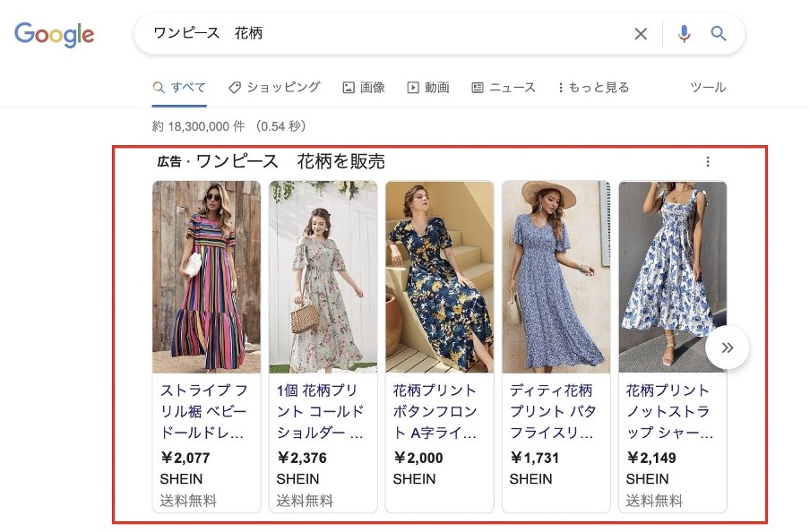
Task: Open the striped dress product image
Action: pos(207,277)
